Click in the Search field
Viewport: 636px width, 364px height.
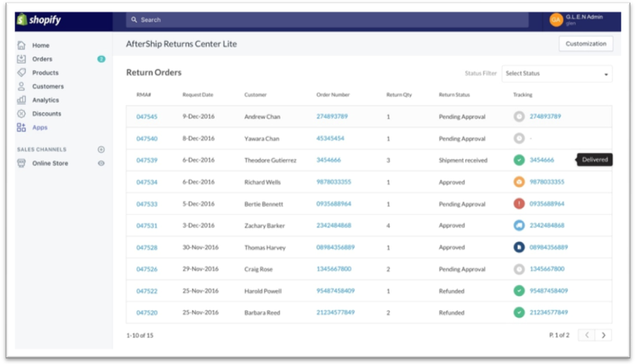point(327,20)
